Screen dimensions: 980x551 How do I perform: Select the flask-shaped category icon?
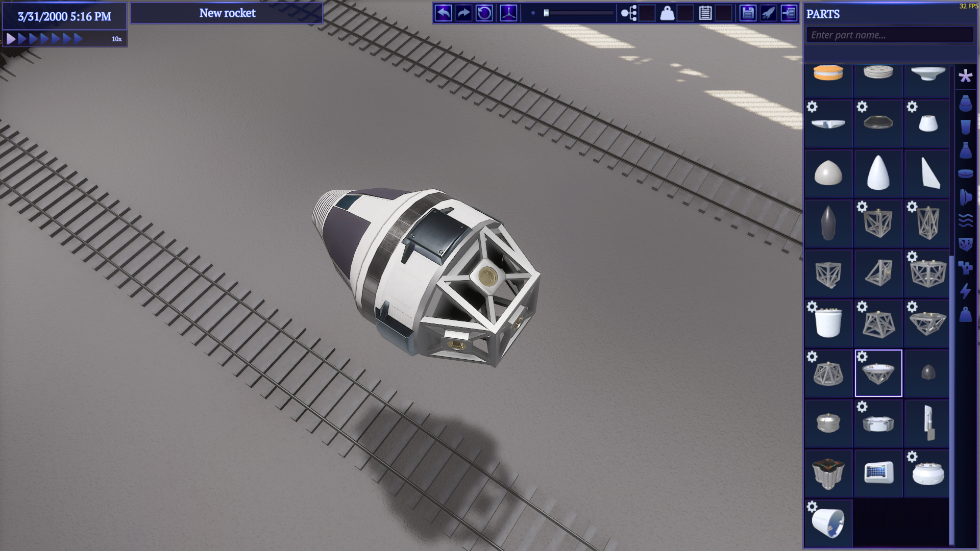tap(965, 150)
